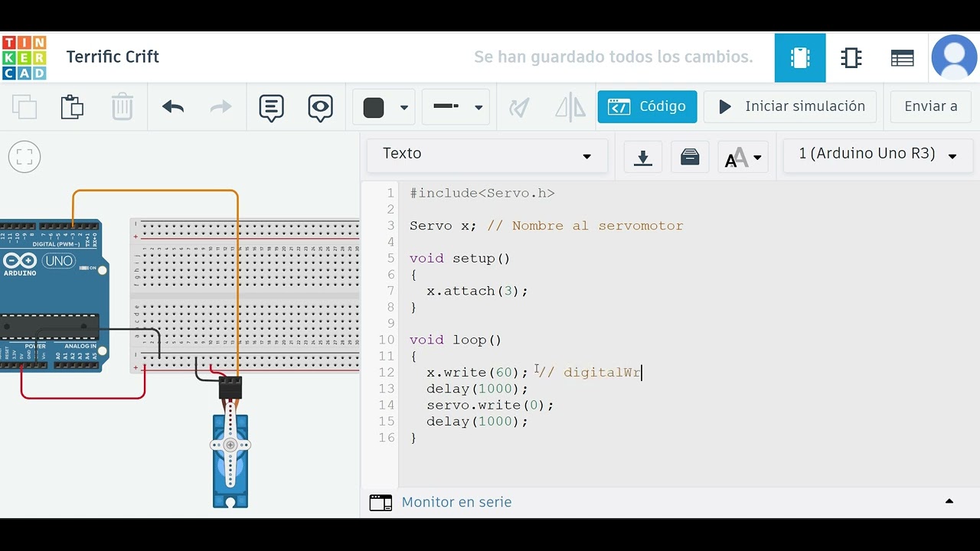Redo the last action
Image resolution: width=980 pixels, height=551 pixels.
click(x=220, y=107)
